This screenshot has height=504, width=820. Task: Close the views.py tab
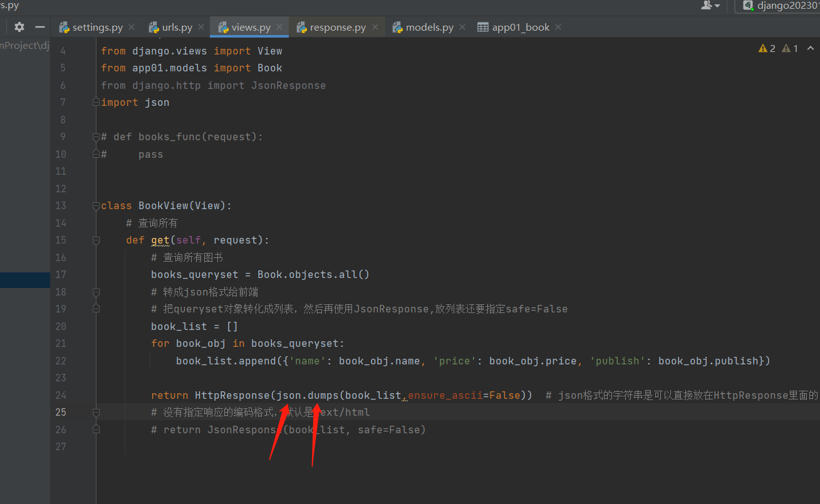279,27
